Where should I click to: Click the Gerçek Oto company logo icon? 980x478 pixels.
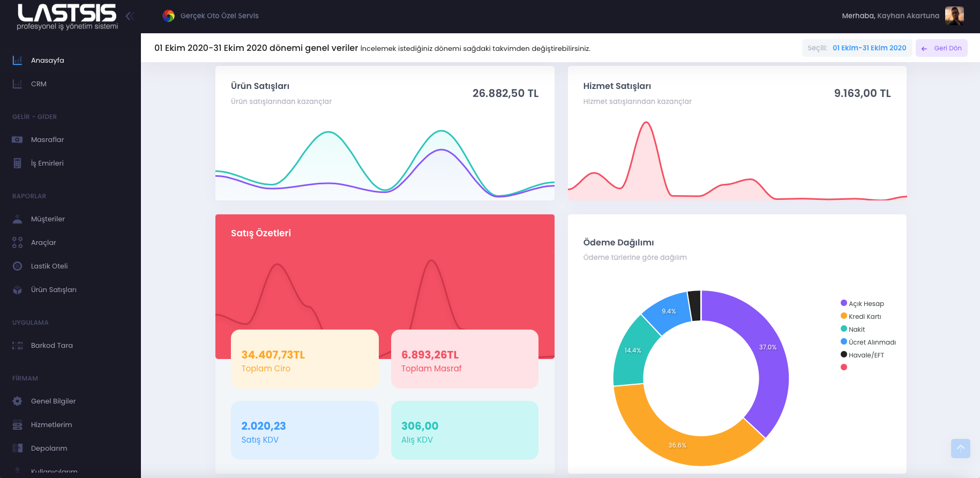(x=169, y=16)
